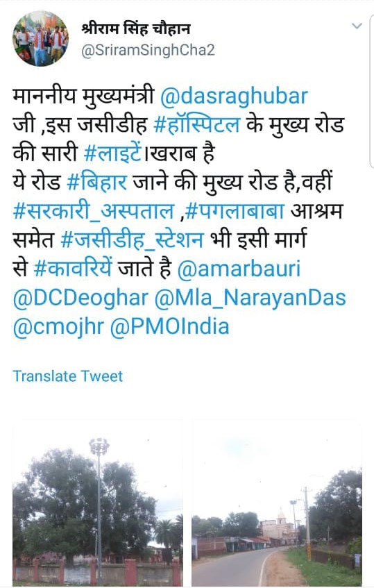This screenshot has width=374, height=588.
Task: Open the @dasraghubar mention
Action: [x=234, y=96]
